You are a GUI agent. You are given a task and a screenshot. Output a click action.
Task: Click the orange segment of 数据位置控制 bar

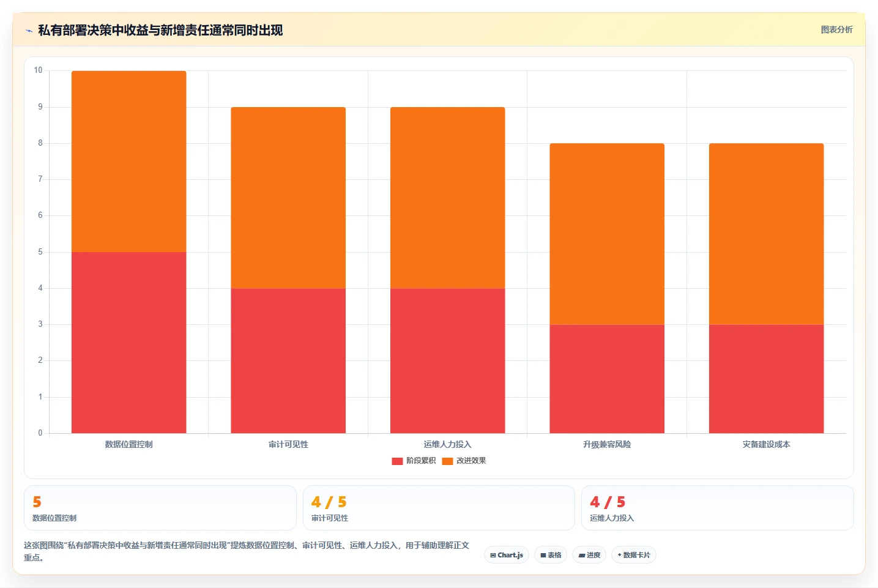click(x=129, y=162)
